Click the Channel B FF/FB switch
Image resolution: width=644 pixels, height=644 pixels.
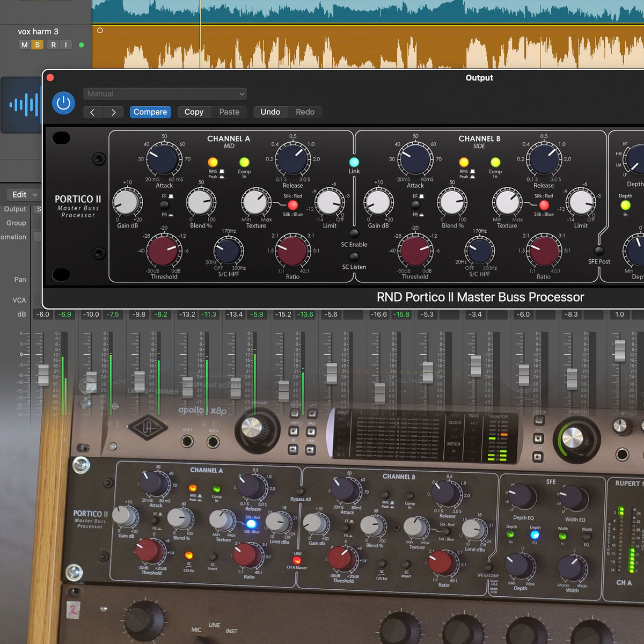(415, 205)
